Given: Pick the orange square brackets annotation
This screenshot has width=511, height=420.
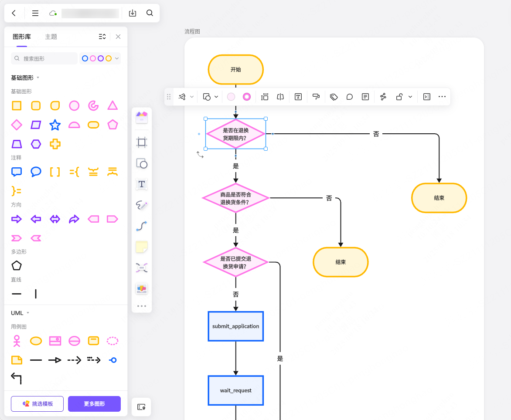Looking at the screenshot, I should tap(55, 172).
